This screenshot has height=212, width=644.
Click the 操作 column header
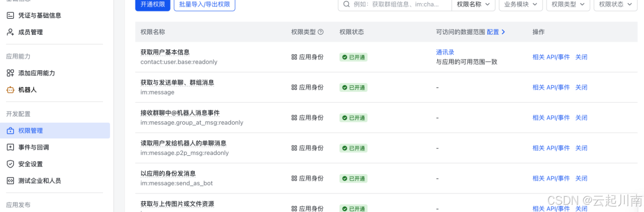pyautogui.click(x=539, y=32)
